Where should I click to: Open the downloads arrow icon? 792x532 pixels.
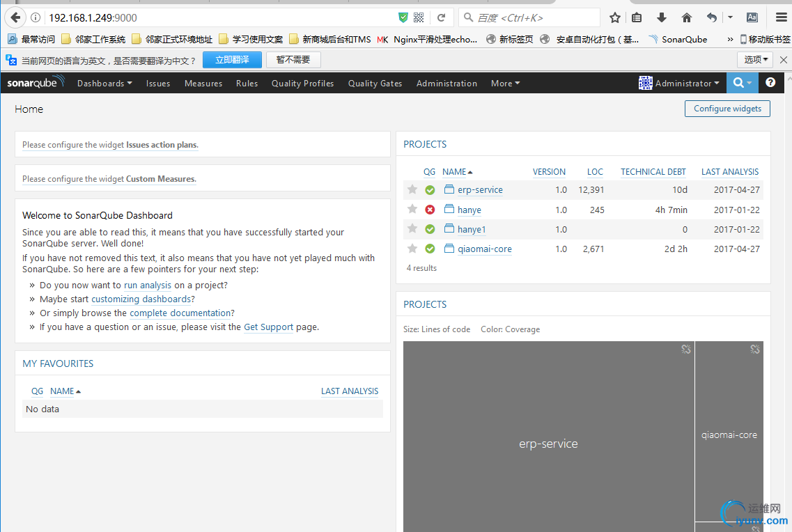[x=661, y=17]
